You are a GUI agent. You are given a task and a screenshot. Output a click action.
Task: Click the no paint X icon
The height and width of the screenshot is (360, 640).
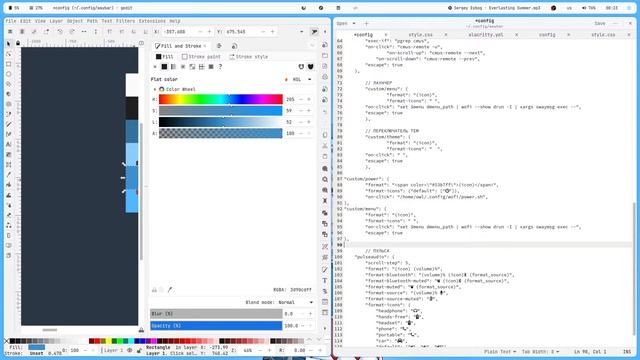pyautogui.click(x=155, y=67)
